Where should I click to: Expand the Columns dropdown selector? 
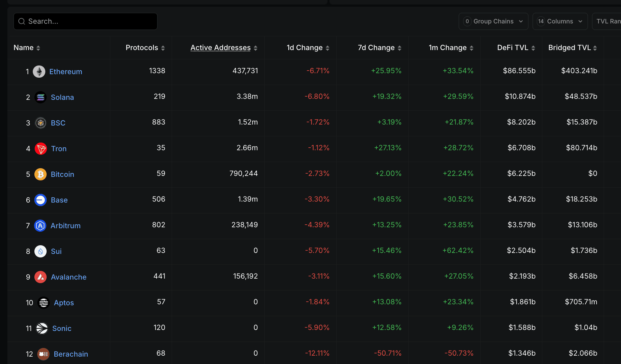pyautogui.click(x=560, y=21)
